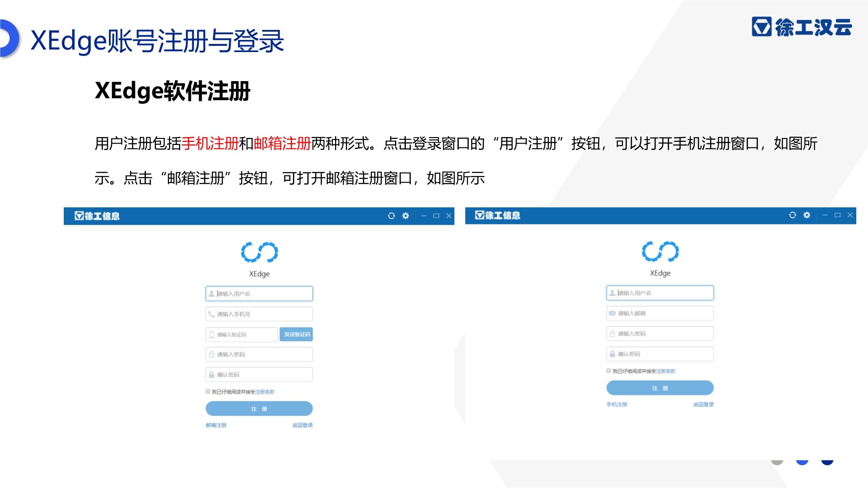The width and height of the screenshot is (868, 488).
Task: Focus username field in email registration window
Action: [660, 293]
